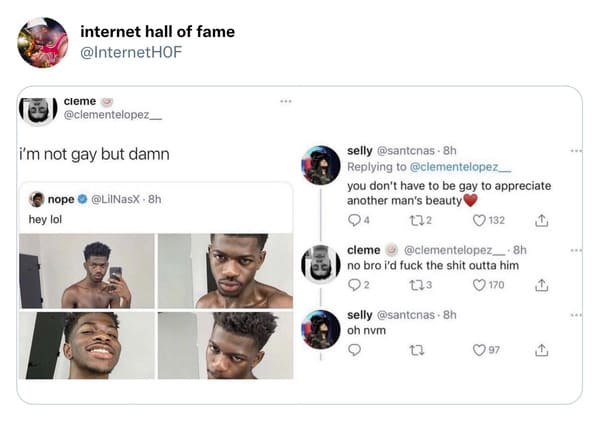
Task: Share cleme's reply tweet
Action: [x=541, y=285]
